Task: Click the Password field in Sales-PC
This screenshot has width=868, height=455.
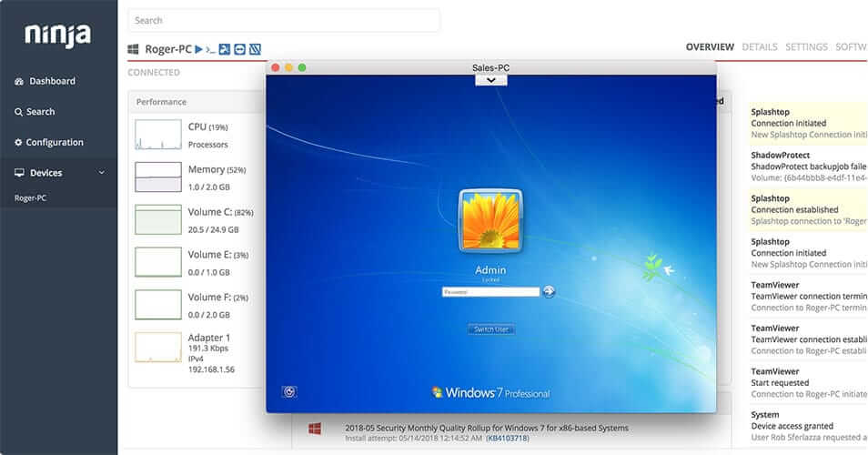Action: point(490,292)
